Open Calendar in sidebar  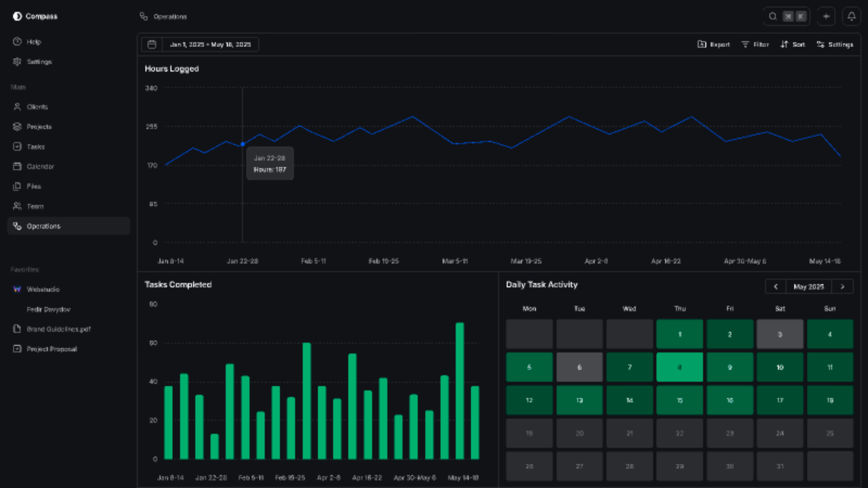click(x=40, y=166)
